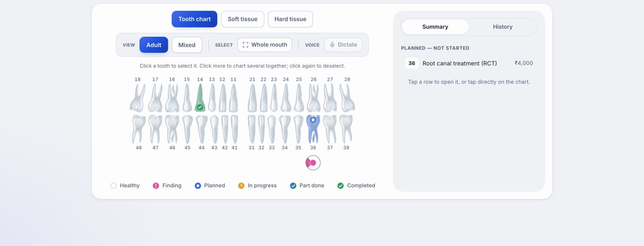The height and width of the screenshot is (246, 644).
Task: Click the pink finding marker below tooth 36
Action: tap(313, 163)
